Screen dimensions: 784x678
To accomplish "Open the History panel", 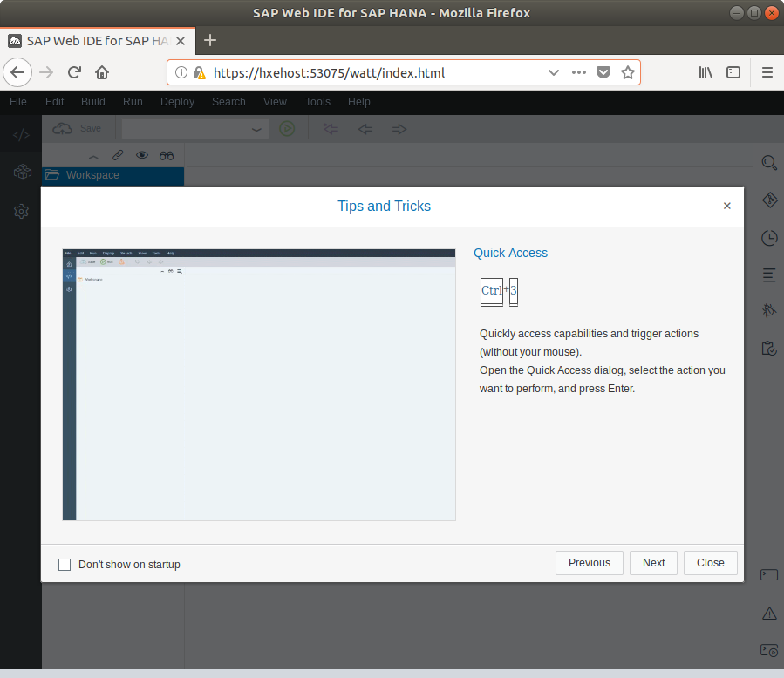I will [768, 238].
